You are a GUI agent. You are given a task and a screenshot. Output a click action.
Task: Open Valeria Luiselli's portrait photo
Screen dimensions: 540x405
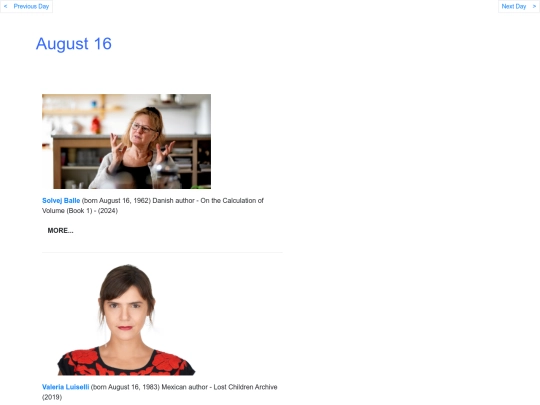pyautogui.click(x=126, y=320)
